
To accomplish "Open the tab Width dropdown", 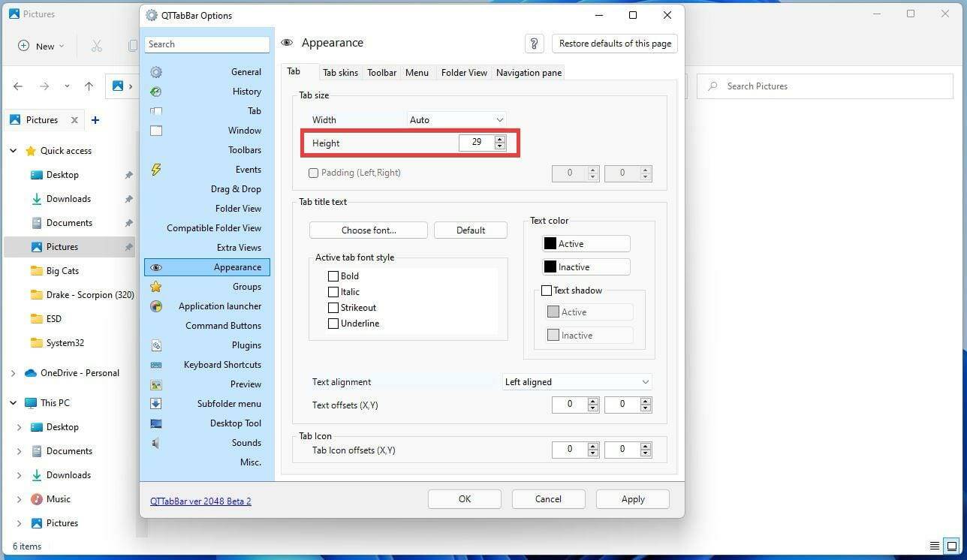I will tap(456, 119).
